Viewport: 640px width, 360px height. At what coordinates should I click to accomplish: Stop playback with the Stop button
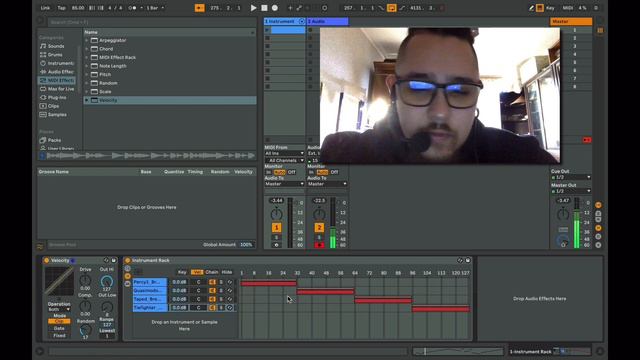(x=264, y=8)
